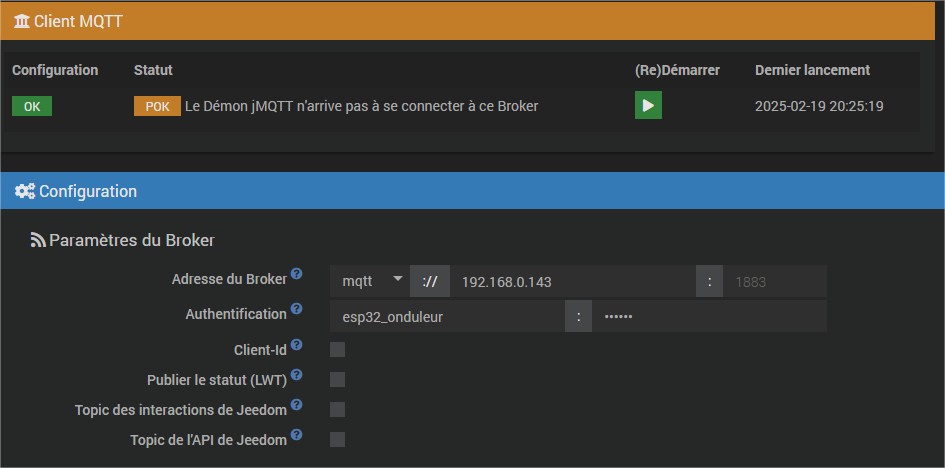Open the mqtt protocol dropdown
The image size is (945, 468).
(370, 282)
